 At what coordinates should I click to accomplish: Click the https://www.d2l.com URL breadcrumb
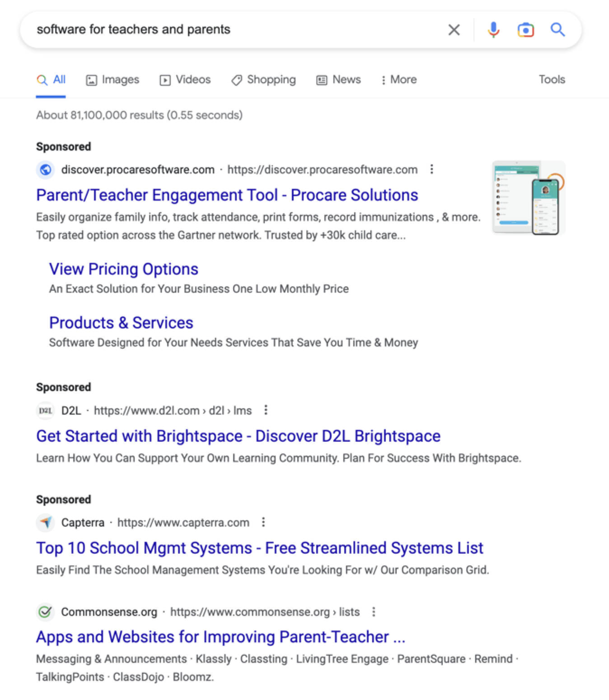coord(173,411)
